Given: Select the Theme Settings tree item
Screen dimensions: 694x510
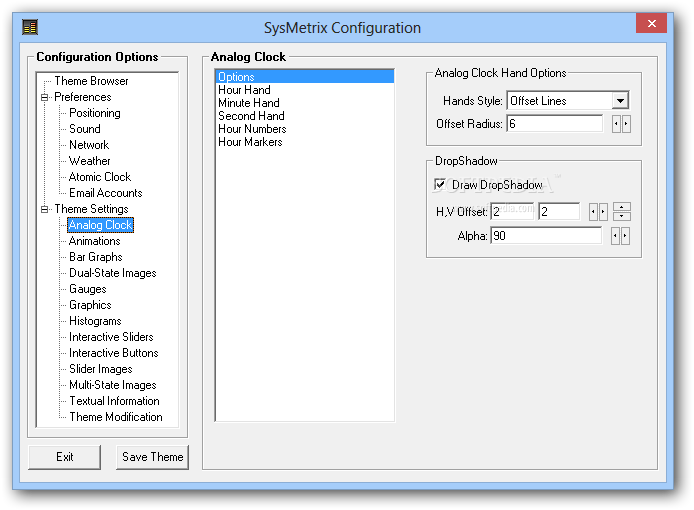Looking at the screenshot, I should (91, 209).
